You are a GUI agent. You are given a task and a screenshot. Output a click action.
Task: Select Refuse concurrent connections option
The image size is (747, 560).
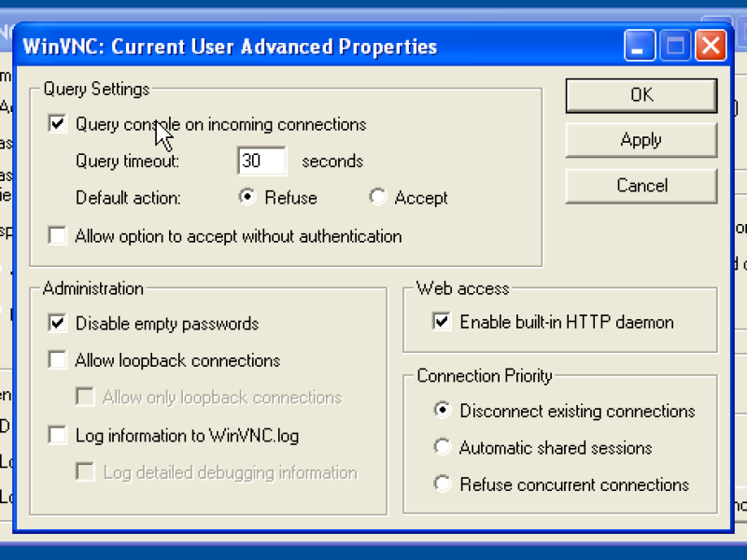(442, 483)
